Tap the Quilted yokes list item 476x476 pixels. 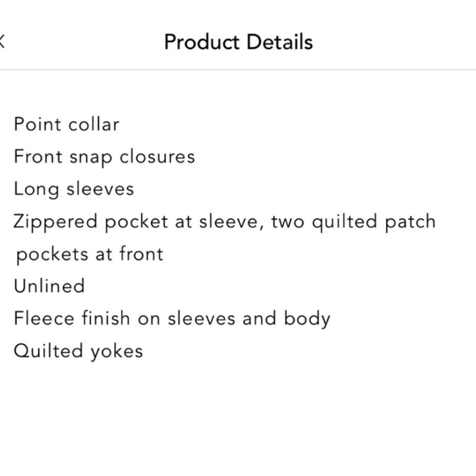pyautogui.click(x=78, y=351)
